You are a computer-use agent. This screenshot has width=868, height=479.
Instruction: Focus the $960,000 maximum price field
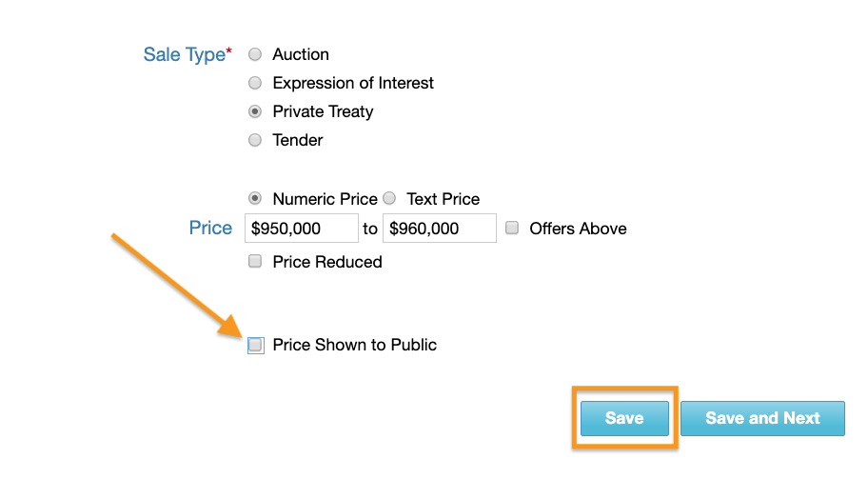pos(439,229)
